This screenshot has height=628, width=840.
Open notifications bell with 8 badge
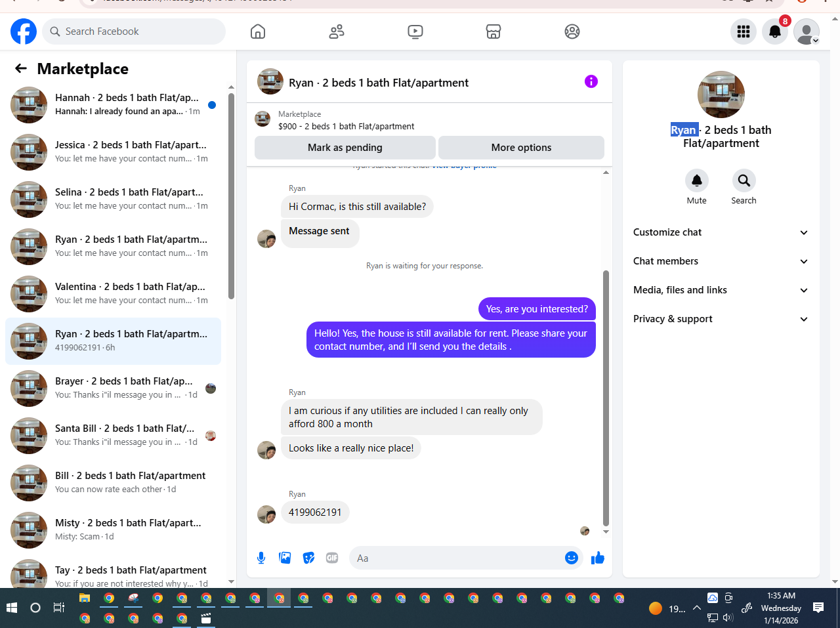775,31
